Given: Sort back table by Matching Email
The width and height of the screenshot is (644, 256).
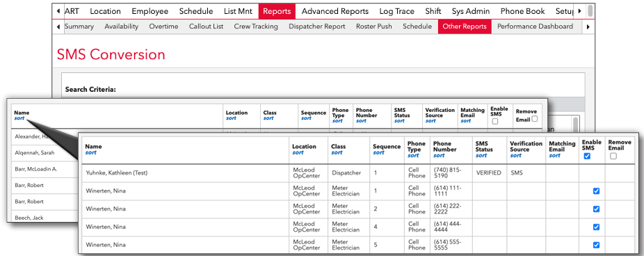Looking at the screenshot, I should (466, 121).
